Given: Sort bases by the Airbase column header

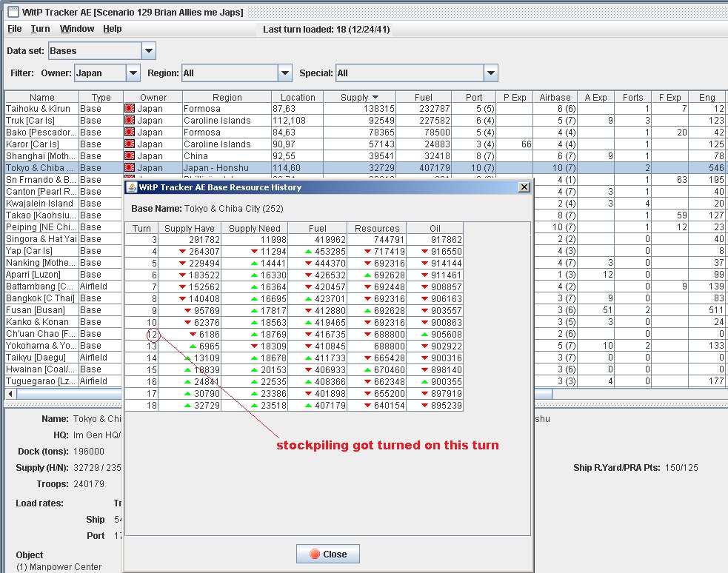Looking at the screenshot, I should pos(555,98).
